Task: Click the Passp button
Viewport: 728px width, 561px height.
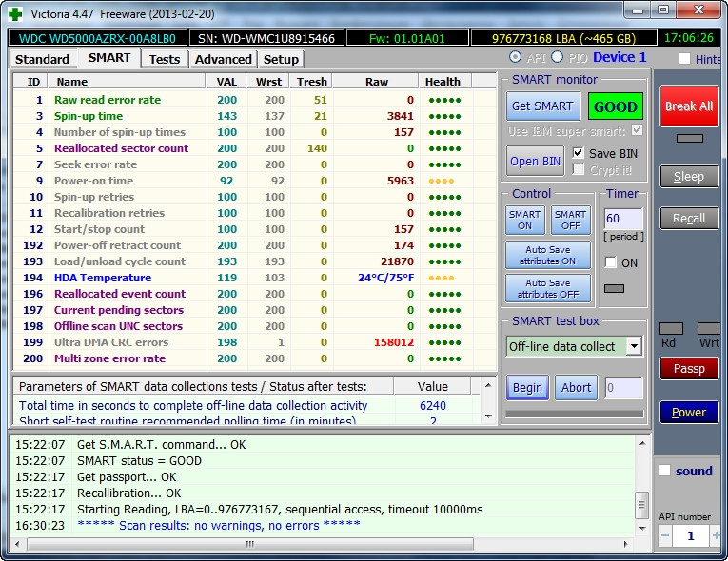Action: [x=689, y=368]
